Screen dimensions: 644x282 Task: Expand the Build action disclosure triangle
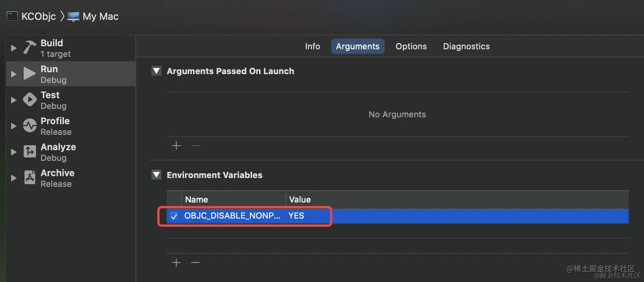pyautogui.click(x=14, y=48)
